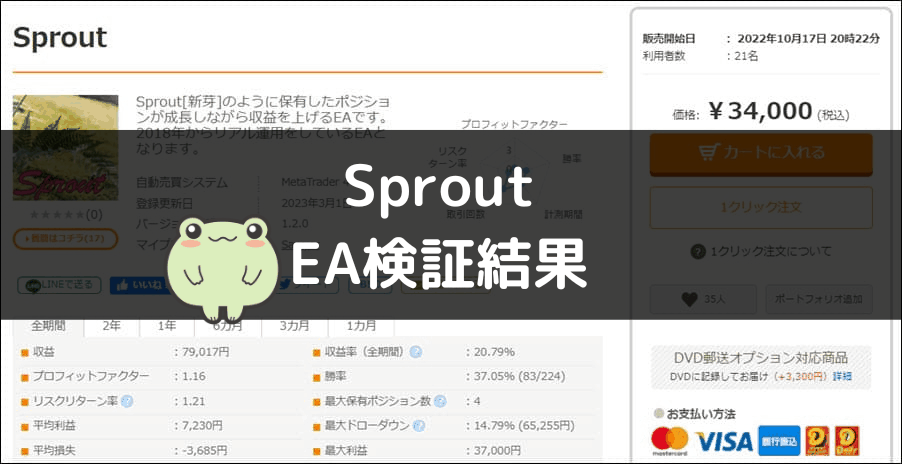Click the ポートフォリオ追加 button
Image resolution: width=902 pixels, height=464 pixels.
(x=819, y=299)
